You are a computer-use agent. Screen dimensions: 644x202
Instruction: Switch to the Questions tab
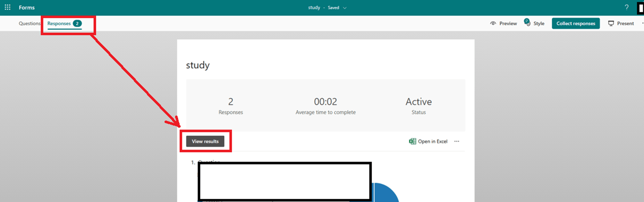click(29, 23)
